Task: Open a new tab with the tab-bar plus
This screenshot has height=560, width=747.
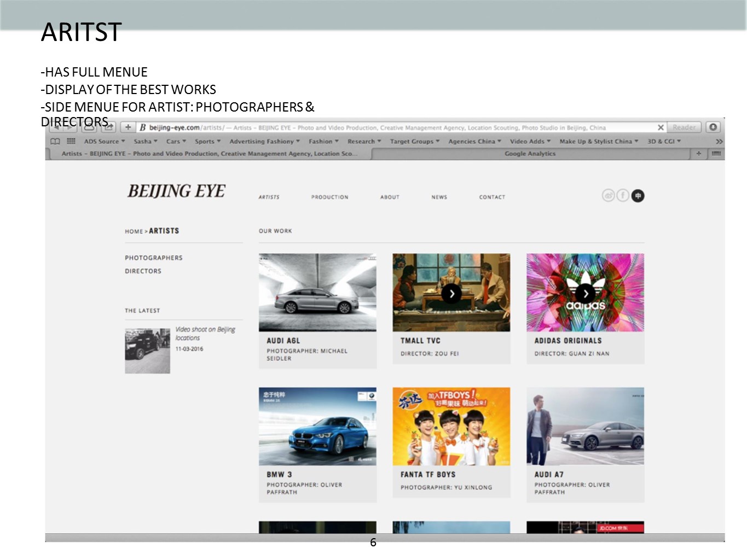Action: click(x=699, y=154)
